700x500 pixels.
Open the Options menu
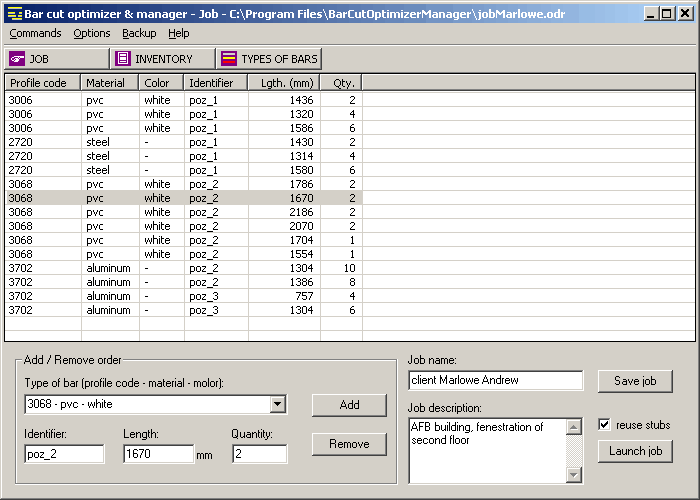point(92,33)
